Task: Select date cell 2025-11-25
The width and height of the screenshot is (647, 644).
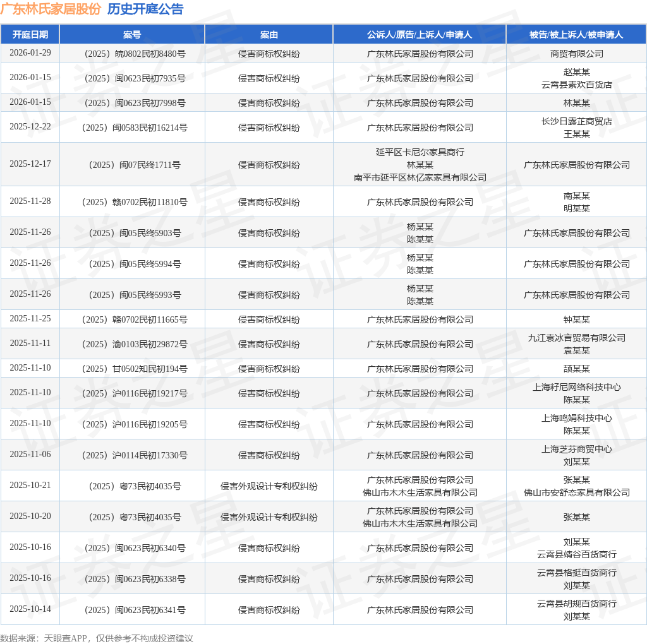Action: point(30,318)
